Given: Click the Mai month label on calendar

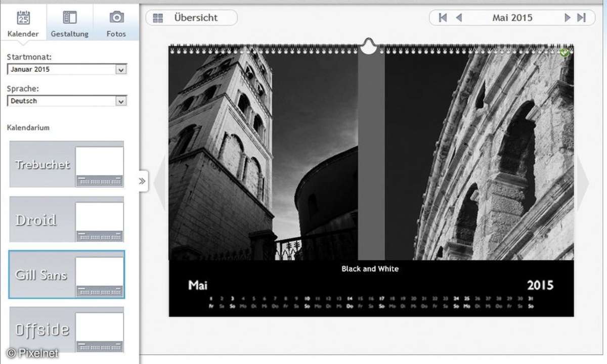Looking at the screenshot, I should (198, 285).
